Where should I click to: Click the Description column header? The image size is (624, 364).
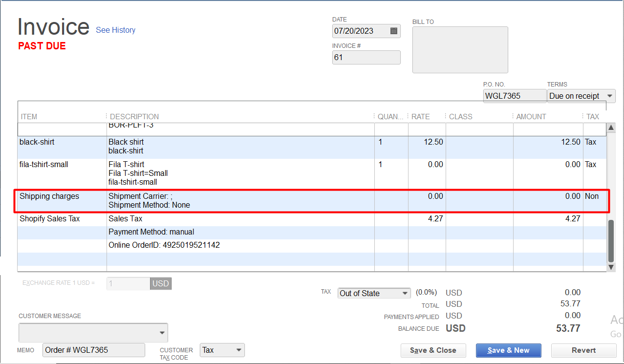pyautogui.click(x=134, y=117)
